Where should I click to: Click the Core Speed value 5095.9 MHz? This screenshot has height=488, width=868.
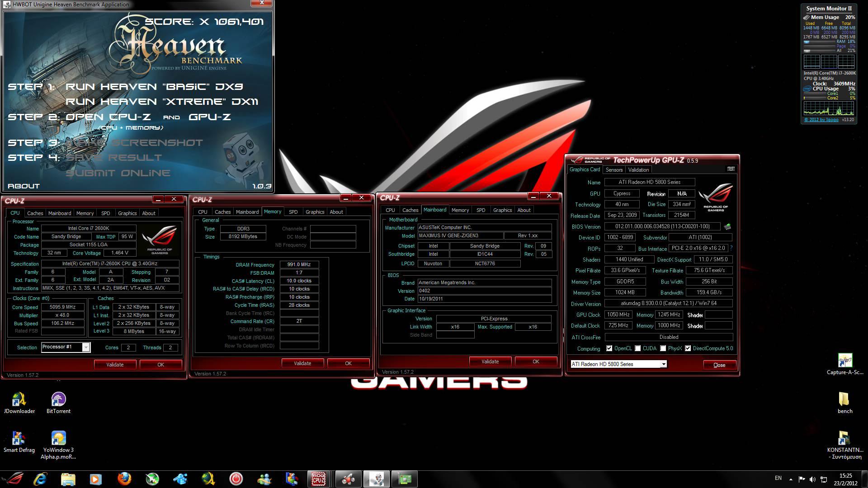(x=63, y=307)
